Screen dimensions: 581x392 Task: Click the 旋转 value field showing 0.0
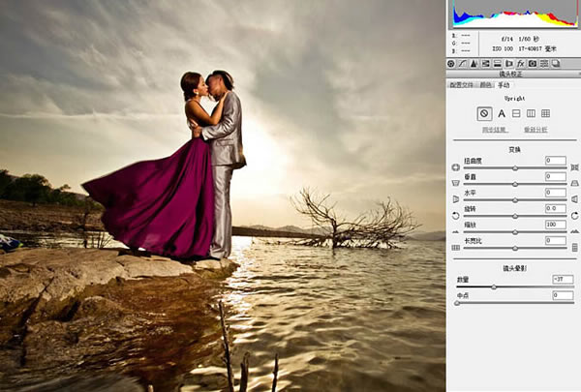556,209
